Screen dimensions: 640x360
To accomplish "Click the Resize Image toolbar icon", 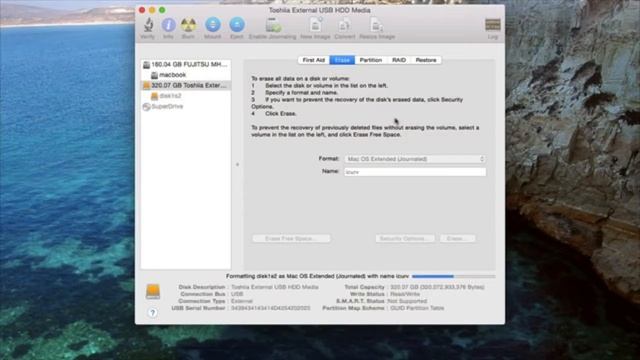I will point(376,25).
